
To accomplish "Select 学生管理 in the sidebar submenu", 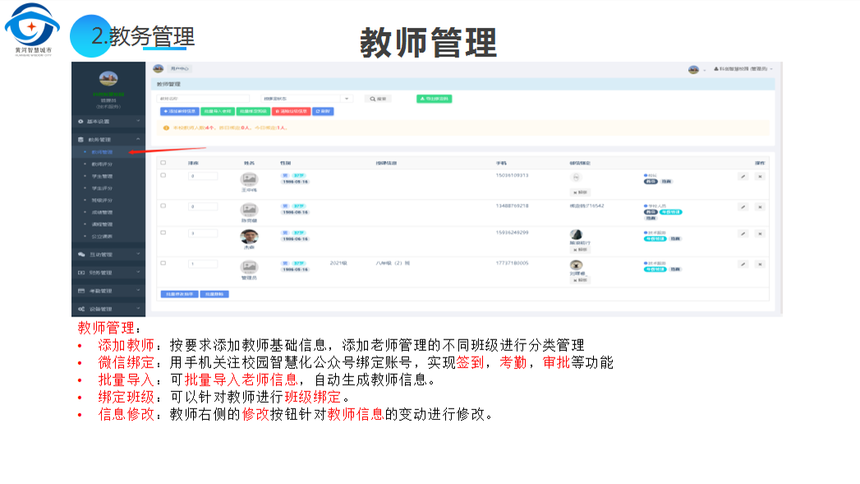I will click(x=102, y=176).
